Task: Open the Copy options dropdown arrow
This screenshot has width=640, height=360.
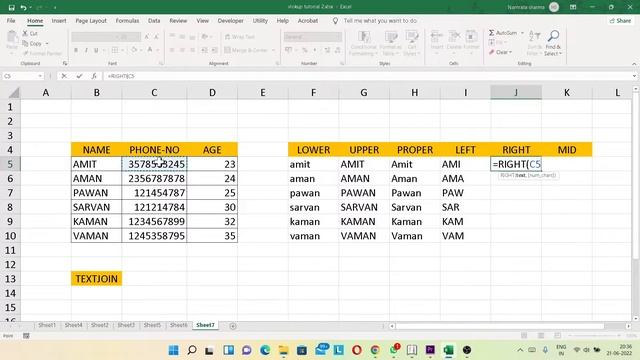Action: [x=47, y=43]
